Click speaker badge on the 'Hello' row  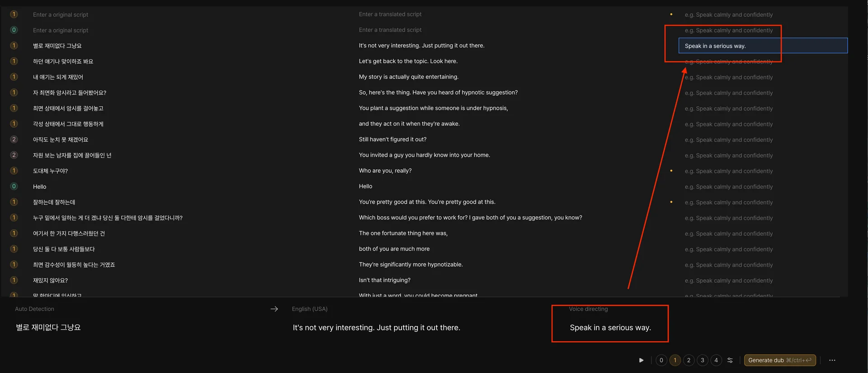pos(14,186)
